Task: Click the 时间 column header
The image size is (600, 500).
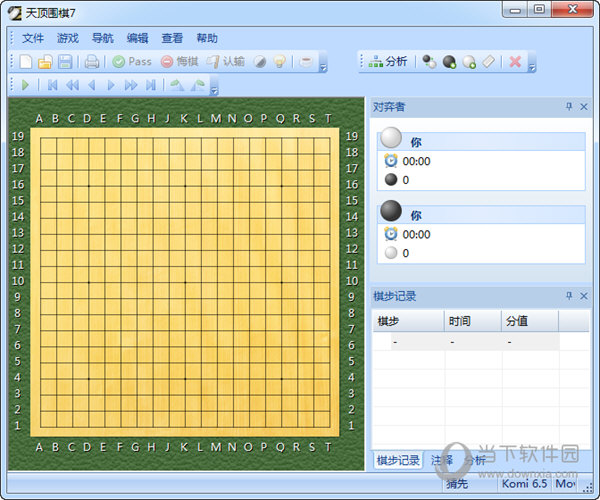Action: point(460,321)
